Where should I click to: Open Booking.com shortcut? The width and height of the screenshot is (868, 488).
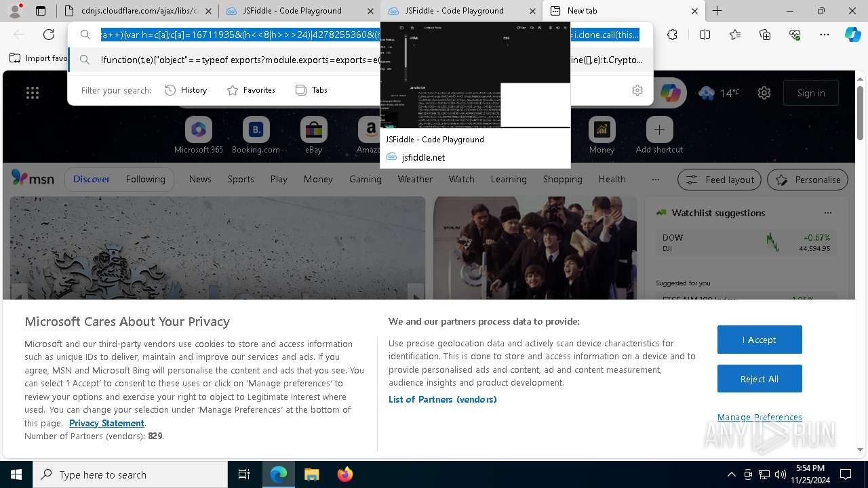256,135
